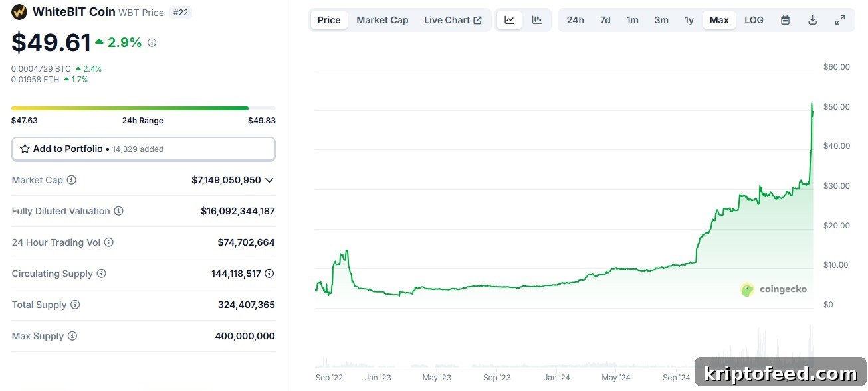Show Total Supply info icon
Screen dimensions: 868x391
pos(75,305)
